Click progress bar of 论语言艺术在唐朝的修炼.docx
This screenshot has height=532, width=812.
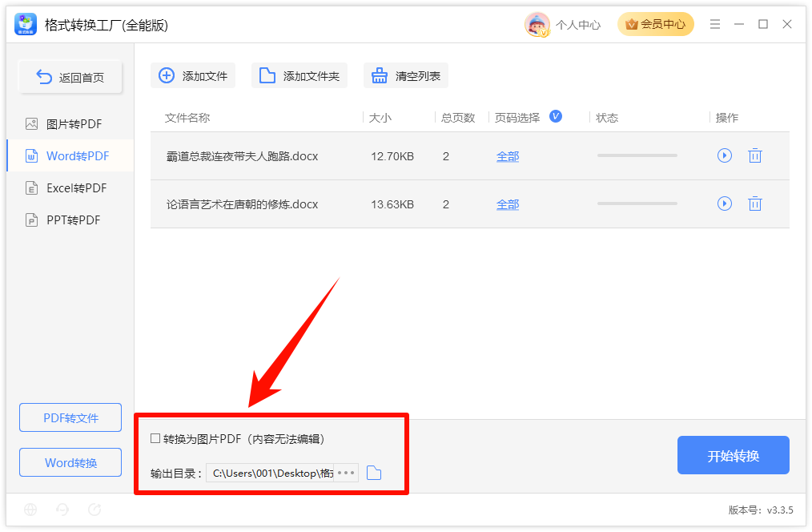[637, 204]
